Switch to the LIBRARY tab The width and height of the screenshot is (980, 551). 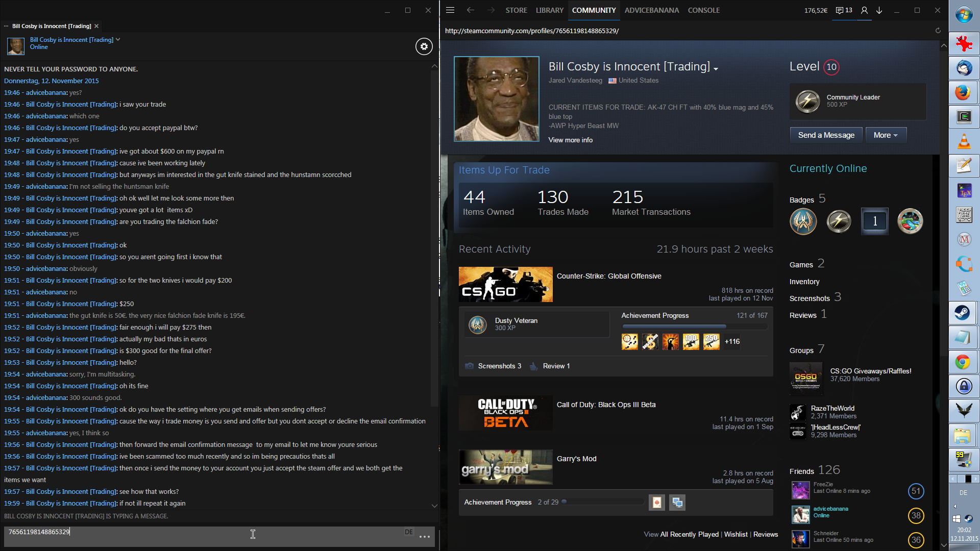549,10
